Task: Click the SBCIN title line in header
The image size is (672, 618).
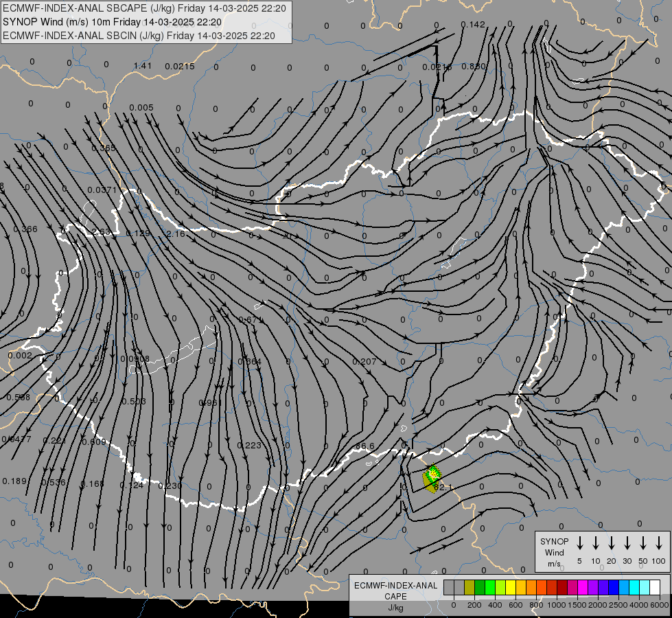Action: coord(139,36)
